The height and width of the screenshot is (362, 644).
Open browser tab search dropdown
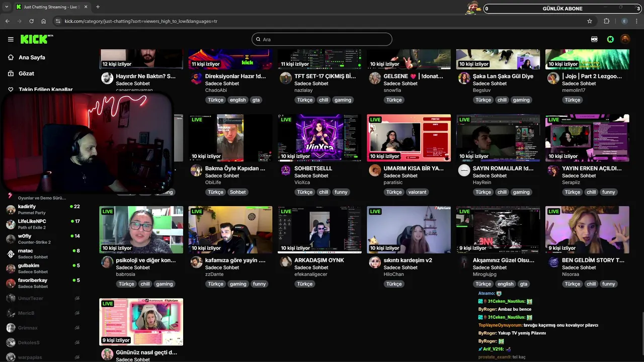[7, 7]
